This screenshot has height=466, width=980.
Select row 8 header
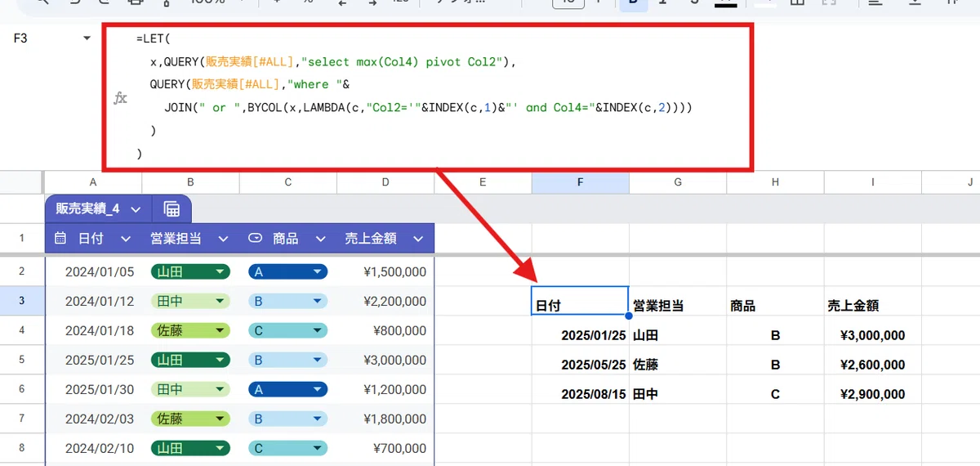pos(22,448)
